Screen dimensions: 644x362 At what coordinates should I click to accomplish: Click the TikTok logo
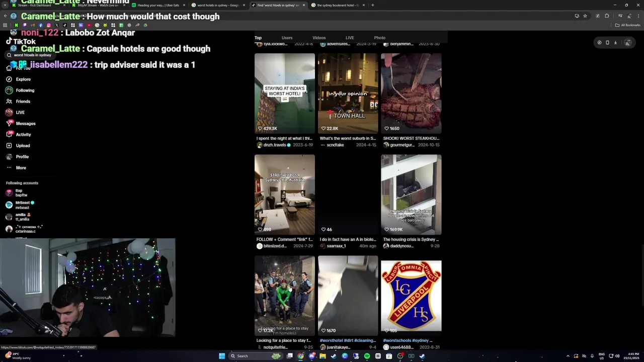click(x=21, y=42)
